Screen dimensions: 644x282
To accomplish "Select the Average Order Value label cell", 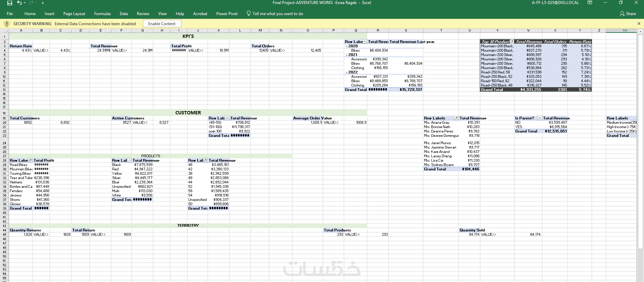I will (x=312, y=118).
